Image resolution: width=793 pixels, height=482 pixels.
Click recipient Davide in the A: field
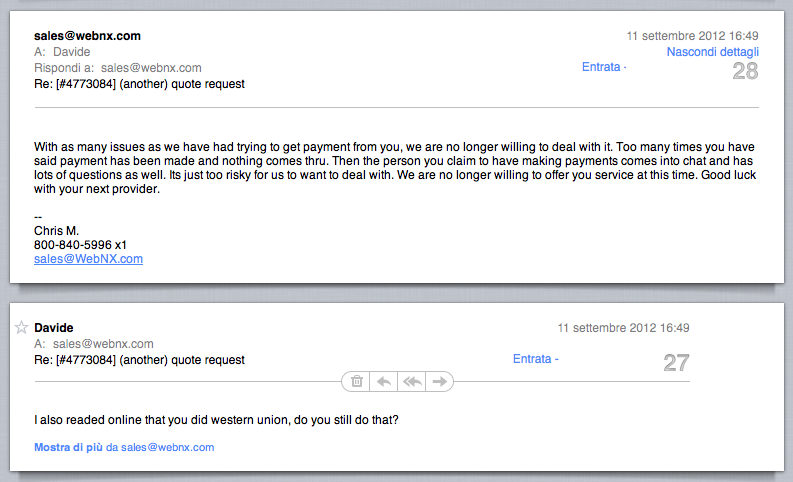click(x=72, y=52)
